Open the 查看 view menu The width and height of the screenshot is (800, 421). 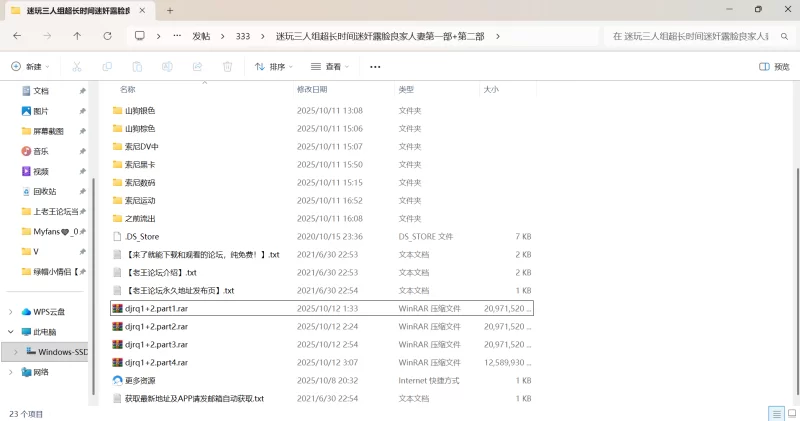point(330,67)
